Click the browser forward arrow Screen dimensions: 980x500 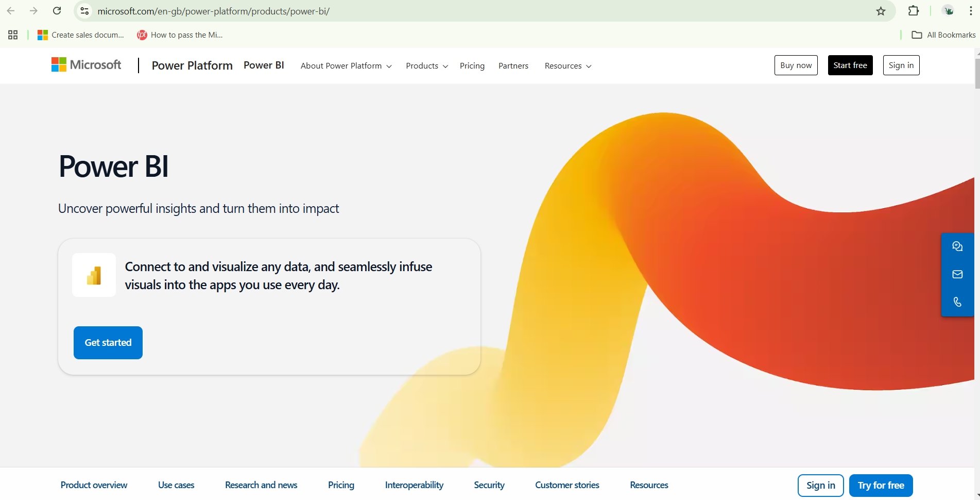coord(33,11)
